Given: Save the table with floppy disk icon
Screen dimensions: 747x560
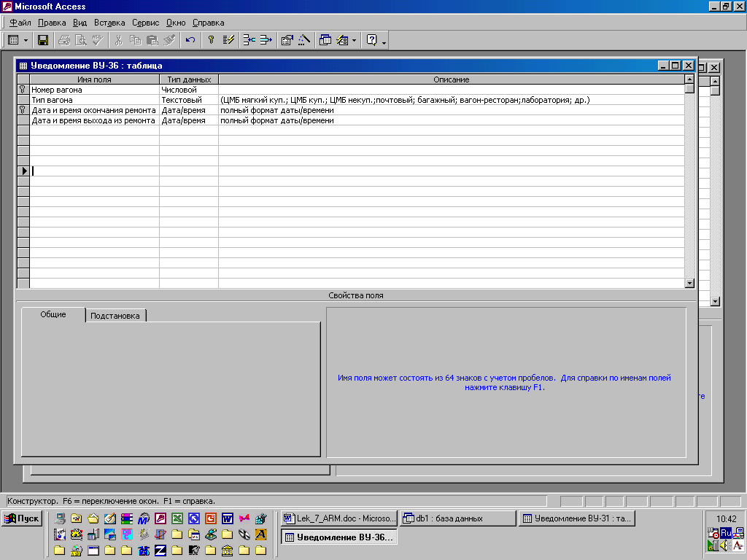Looking at the screenshot, I should point(43,41).
